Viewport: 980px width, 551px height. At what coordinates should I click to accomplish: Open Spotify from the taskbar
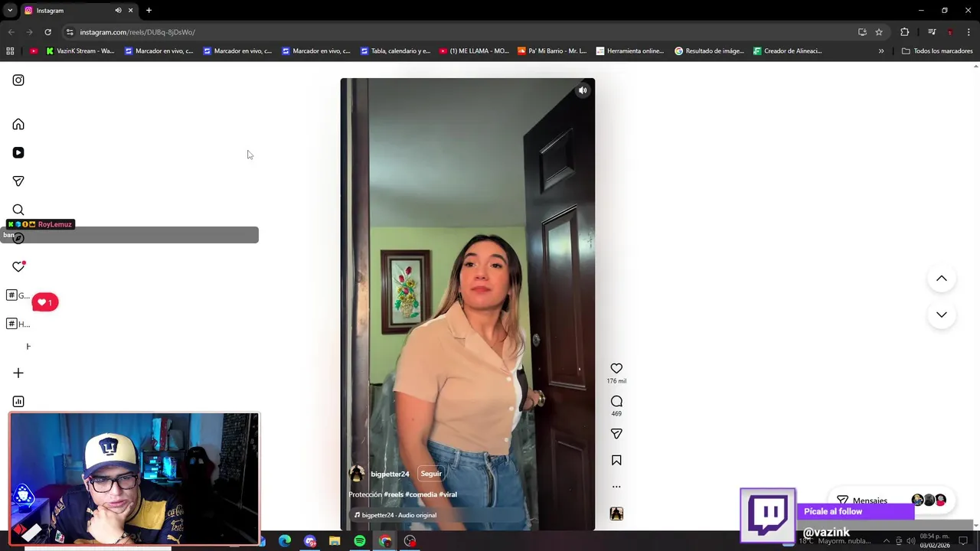point(360,541)
